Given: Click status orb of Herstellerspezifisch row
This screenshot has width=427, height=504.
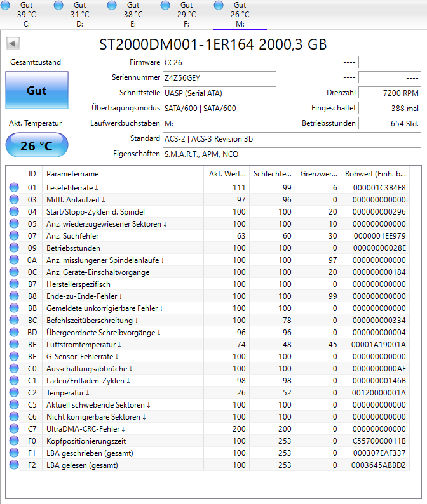Looking at the screenshot, I should [14, 284].
